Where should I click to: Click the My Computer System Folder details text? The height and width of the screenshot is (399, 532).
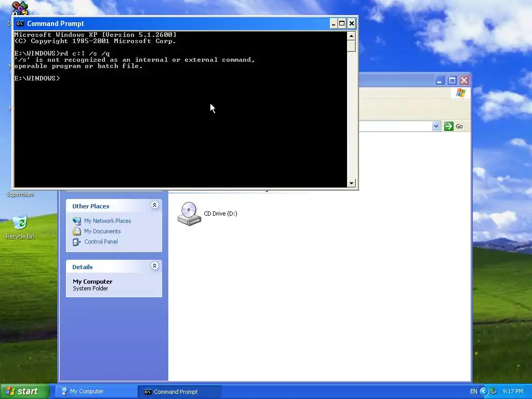92,285
